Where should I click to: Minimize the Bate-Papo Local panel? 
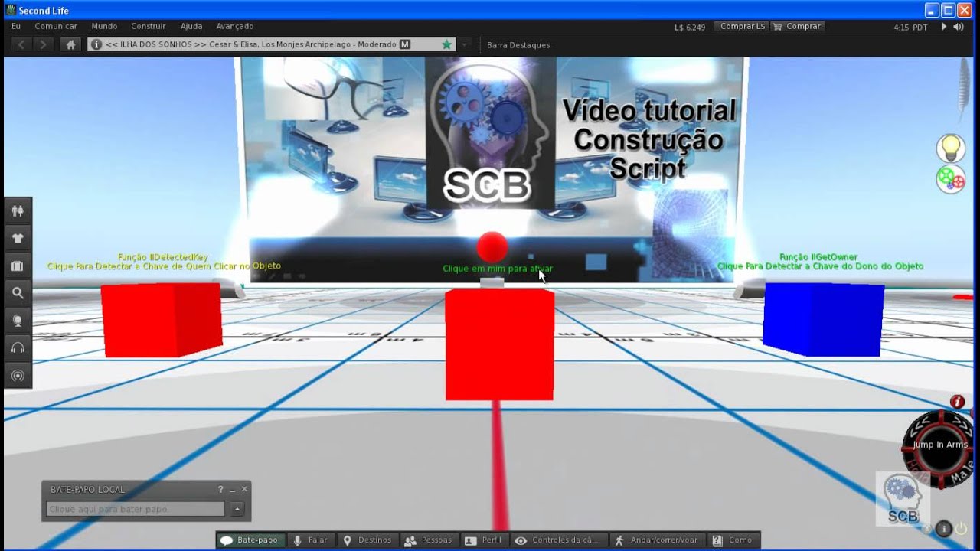coord(233,489)
